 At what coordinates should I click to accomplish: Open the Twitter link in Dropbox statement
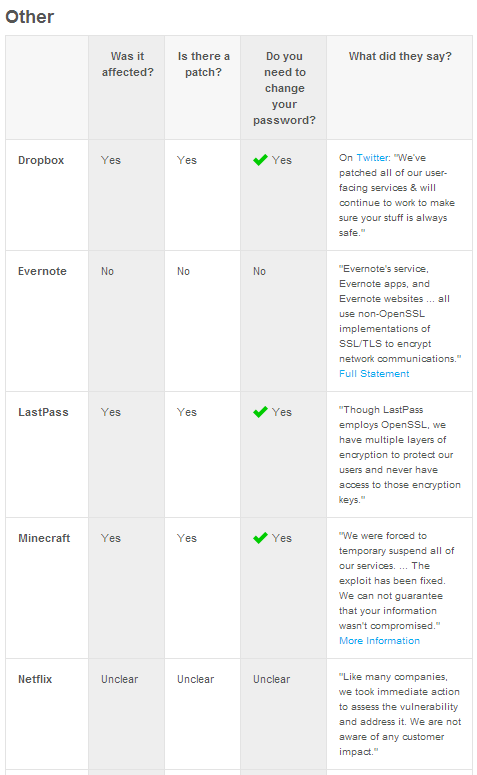[372, 158]
